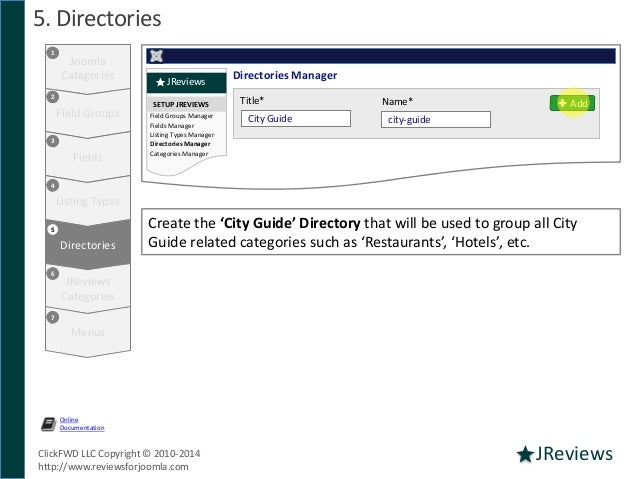Go to step 2 Field Groups

[88, 113]
